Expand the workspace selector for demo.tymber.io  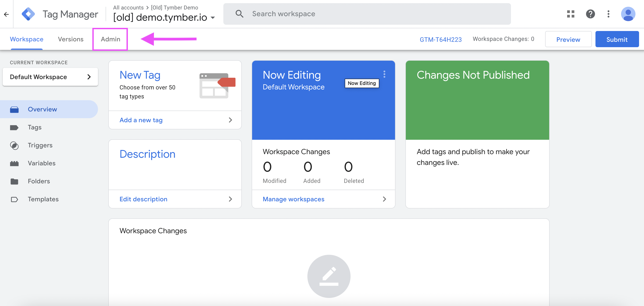coord(213,18)
